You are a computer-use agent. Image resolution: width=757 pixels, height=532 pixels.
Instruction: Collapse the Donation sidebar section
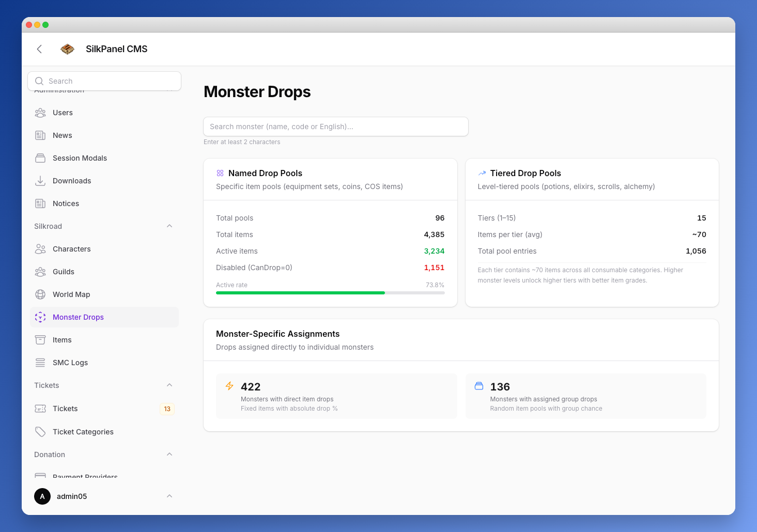point(169,455)
